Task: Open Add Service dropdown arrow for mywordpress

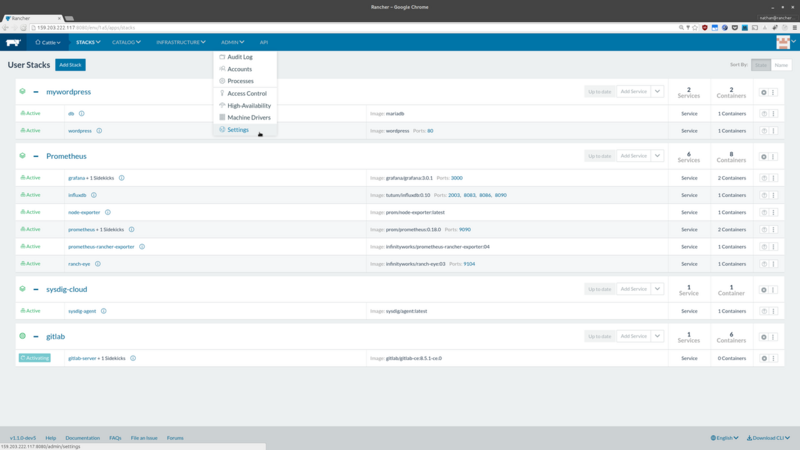Action: click(x=657, y=91)
